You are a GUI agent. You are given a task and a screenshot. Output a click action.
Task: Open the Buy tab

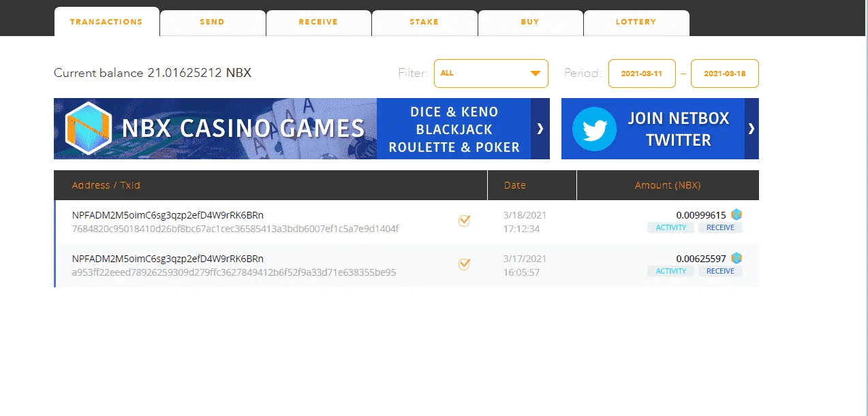530,22
